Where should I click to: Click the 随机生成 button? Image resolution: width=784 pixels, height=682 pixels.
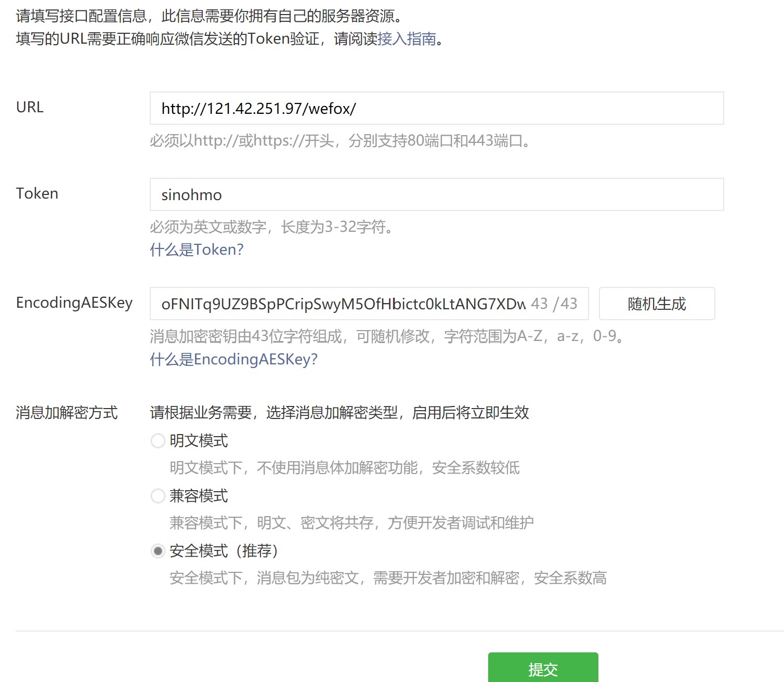pos(657,304)
